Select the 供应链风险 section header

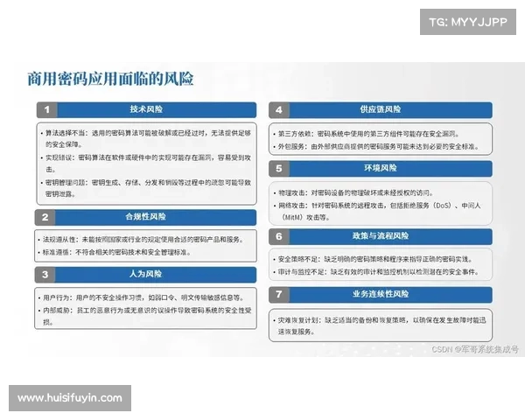tap(381, 110)
